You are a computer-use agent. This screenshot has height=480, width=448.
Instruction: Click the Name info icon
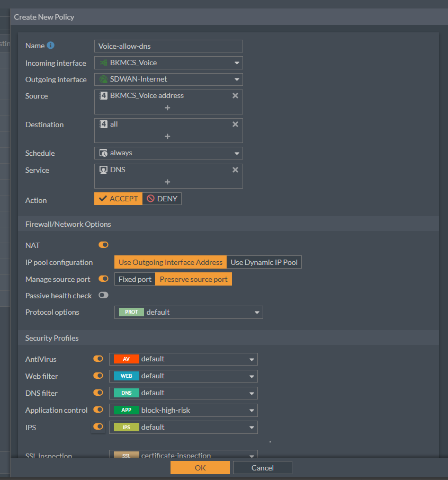pyautogui.click(x=50, y=46)
